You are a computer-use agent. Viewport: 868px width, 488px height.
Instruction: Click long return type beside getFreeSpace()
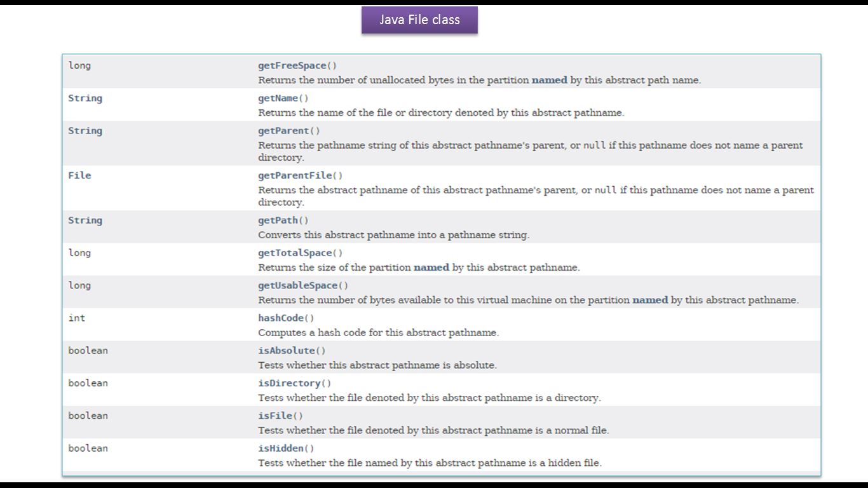pos(79,65)
